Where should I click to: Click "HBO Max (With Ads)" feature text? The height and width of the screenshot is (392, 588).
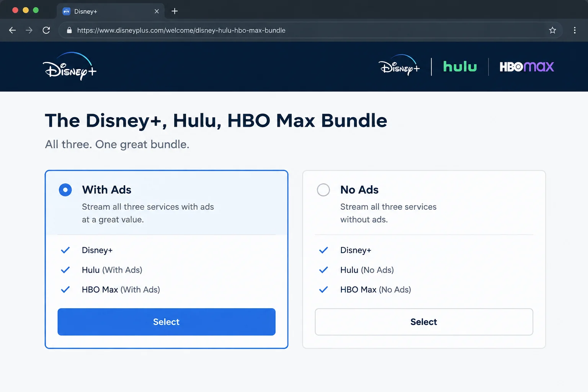[x=121, y=290]
